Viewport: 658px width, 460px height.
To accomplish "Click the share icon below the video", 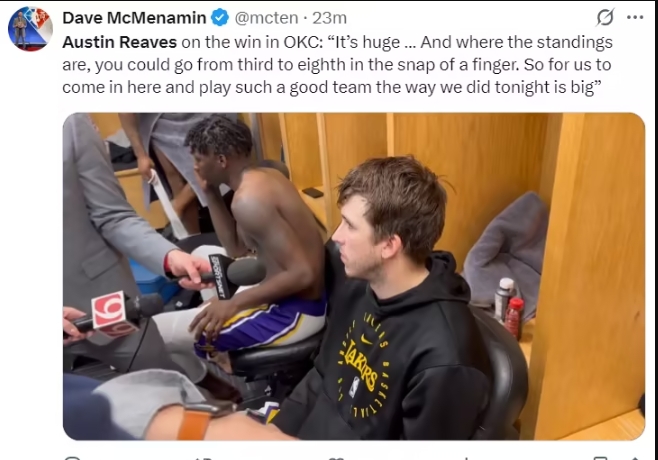I will click(635, 458).
